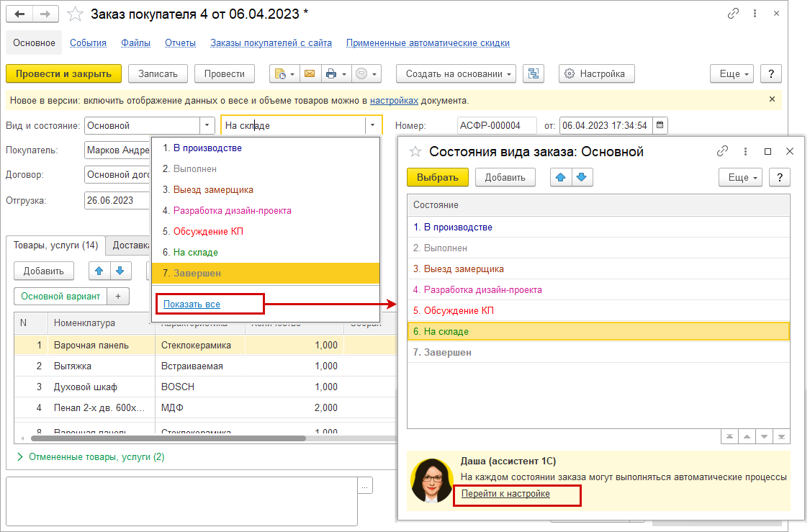Add new variant with plus button
This screenshot has width=810, height=532.
(x=118, y=297)
